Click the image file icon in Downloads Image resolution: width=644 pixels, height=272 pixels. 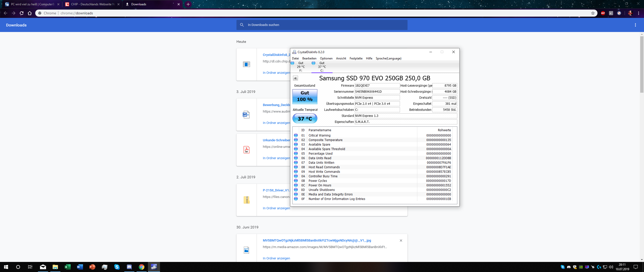pyautogui.click(x=246, y=250)
